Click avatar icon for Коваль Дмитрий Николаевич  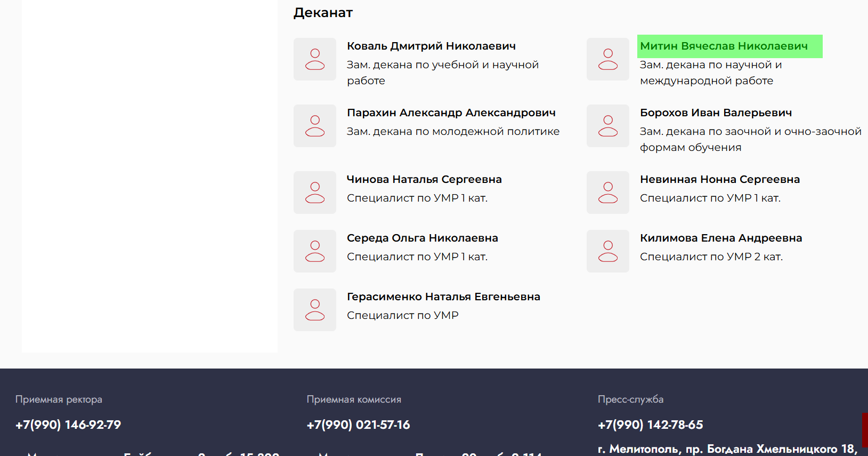coord(315,59)
